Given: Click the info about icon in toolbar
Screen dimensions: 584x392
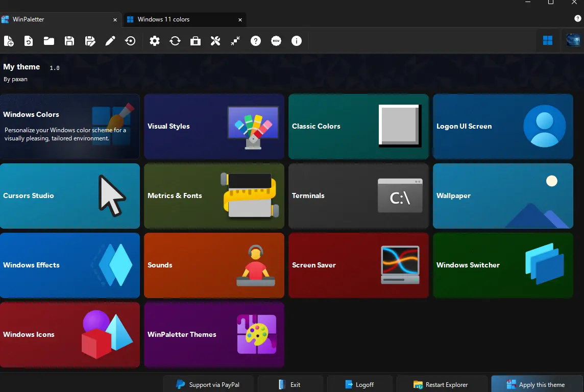Looking at the screenshot, I should [x=297, y=41].
